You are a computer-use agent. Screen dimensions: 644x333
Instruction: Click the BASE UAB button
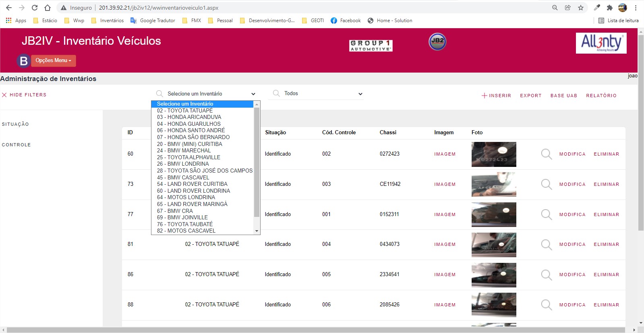pos(564,96)
